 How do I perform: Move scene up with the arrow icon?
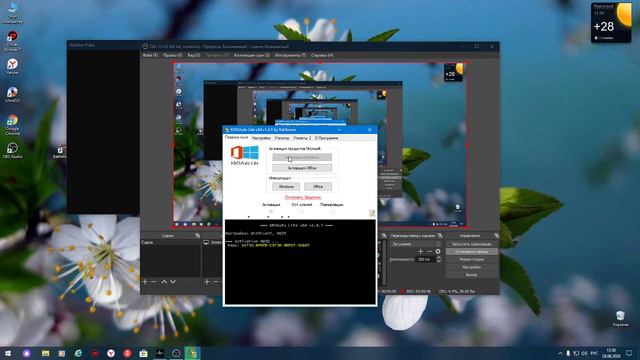[164, 282]
